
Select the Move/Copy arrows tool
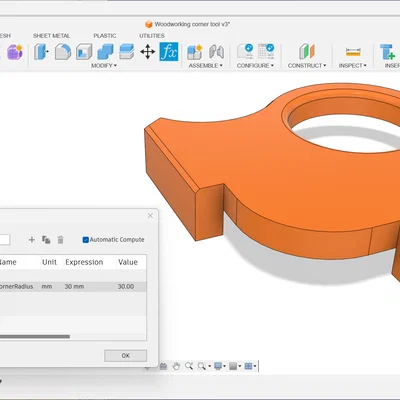point(147,52)
